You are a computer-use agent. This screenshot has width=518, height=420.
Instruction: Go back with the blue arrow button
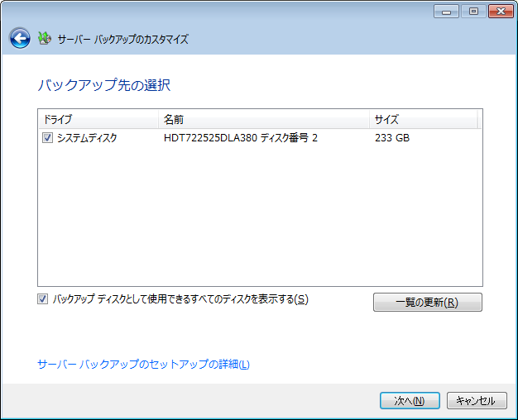[x=20, y=38]
